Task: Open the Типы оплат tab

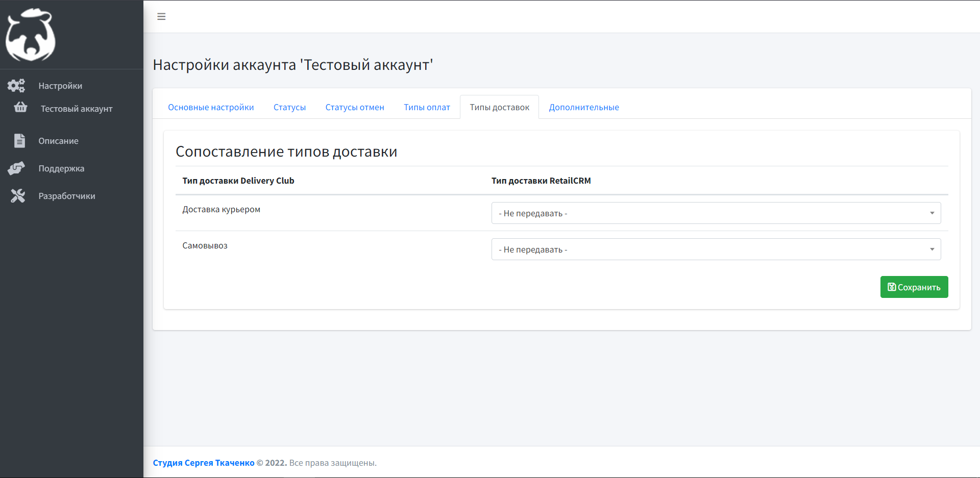Action: click(427, 107)
